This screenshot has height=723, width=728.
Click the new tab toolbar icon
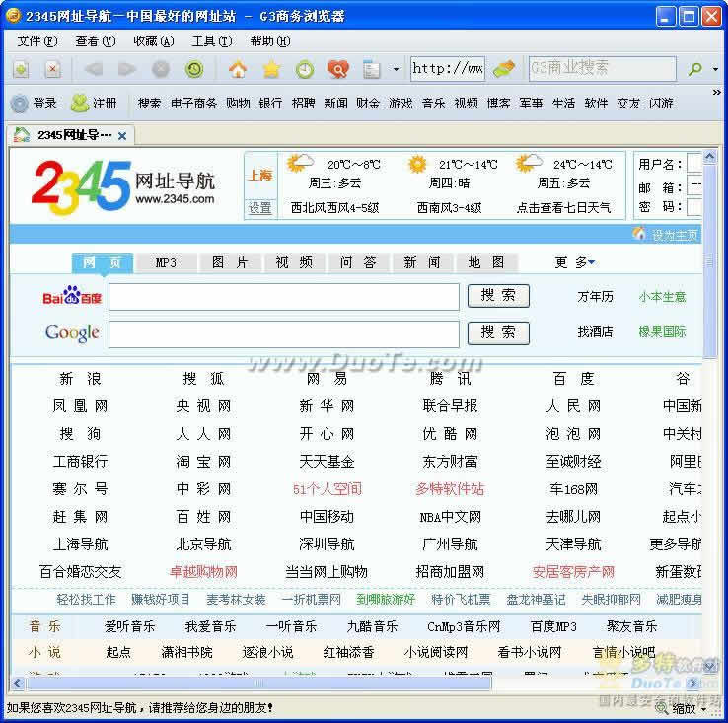(21, 70)
